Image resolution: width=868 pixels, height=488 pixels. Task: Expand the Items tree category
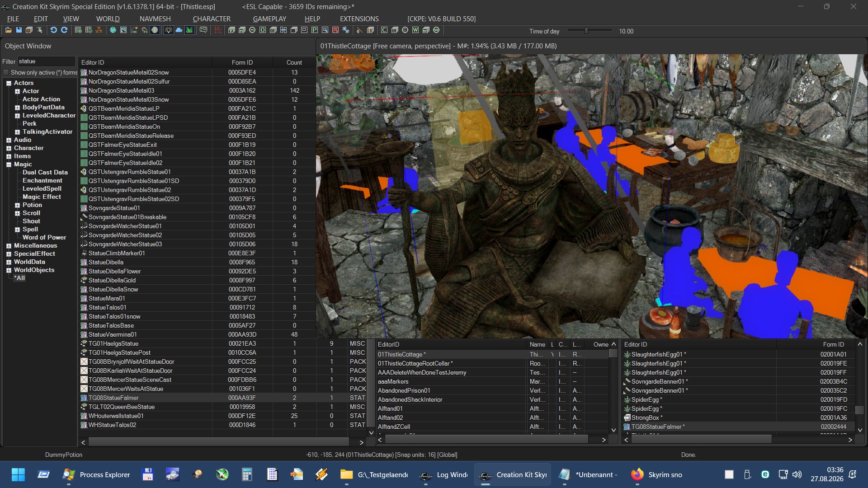(9, 156)
